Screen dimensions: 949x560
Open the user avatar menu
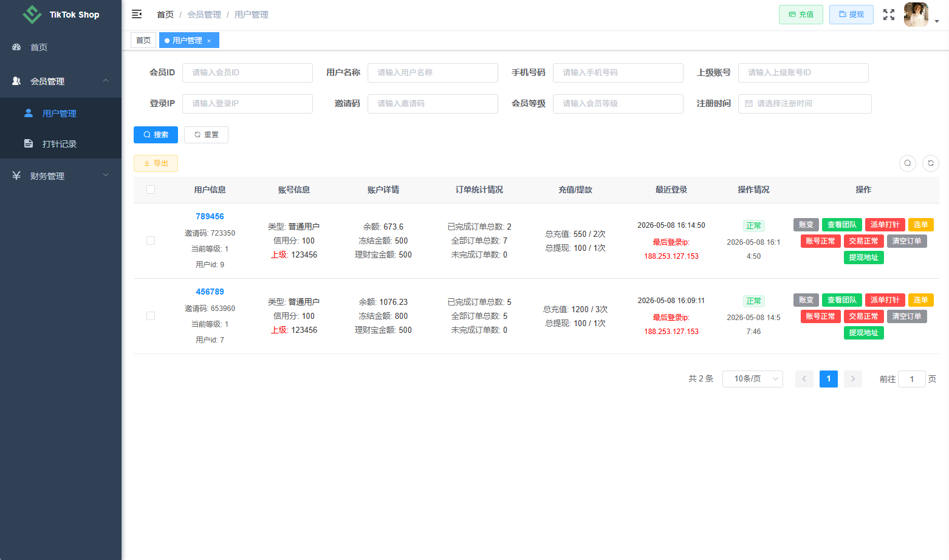[916, 15]
